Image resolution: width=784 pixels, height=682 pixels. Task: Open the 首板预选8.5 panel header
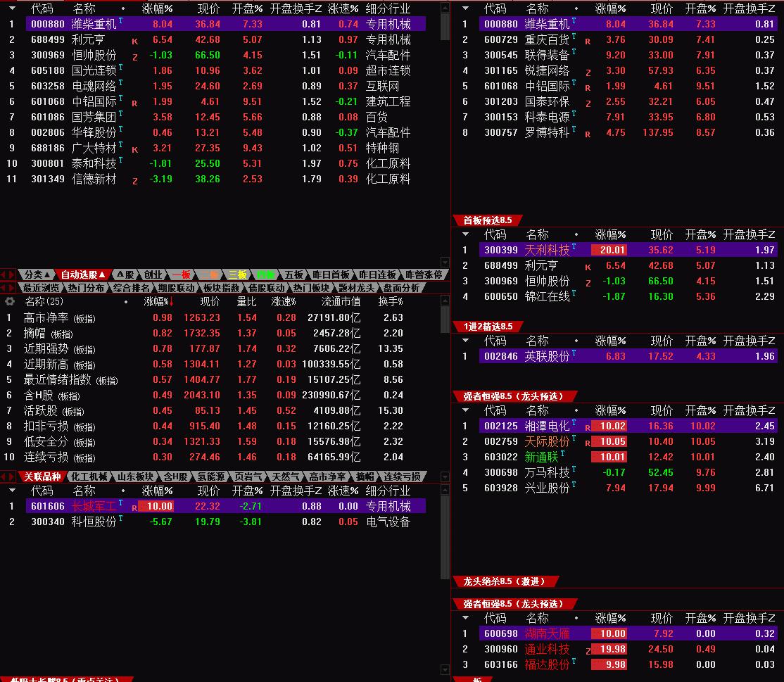coord(488,220)
